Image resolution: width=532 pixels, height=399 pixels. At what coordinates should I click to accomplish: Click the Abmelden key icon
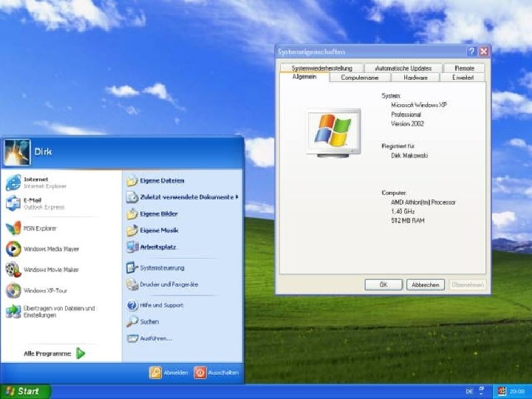point(155,372)
